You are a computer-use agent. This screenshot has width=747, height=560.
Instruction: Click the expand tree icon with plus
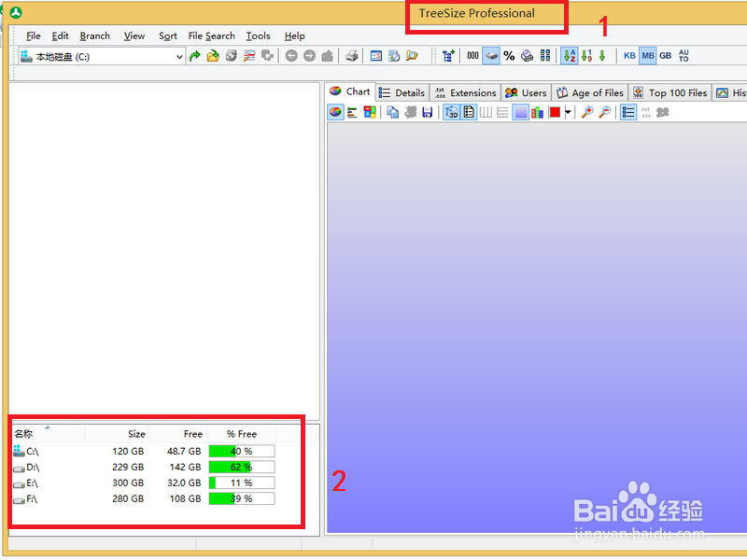coord(448,56)
